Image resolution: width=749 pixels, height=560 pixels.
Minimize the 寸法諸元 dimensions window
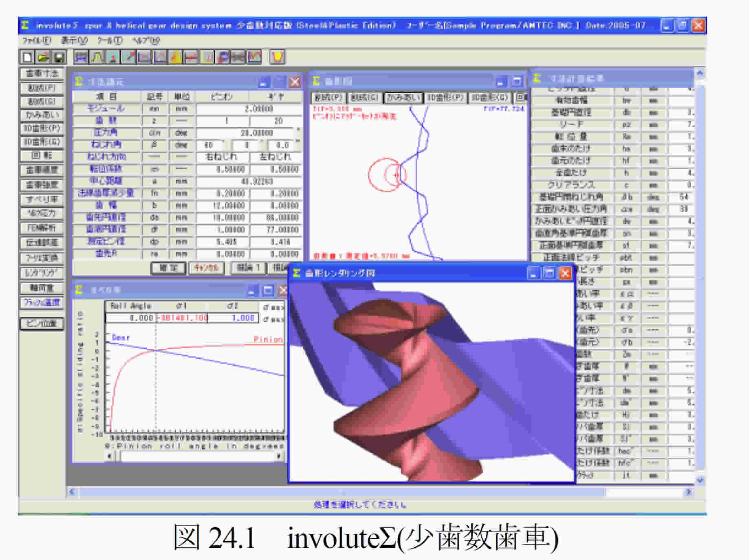(x=264, y=83)
